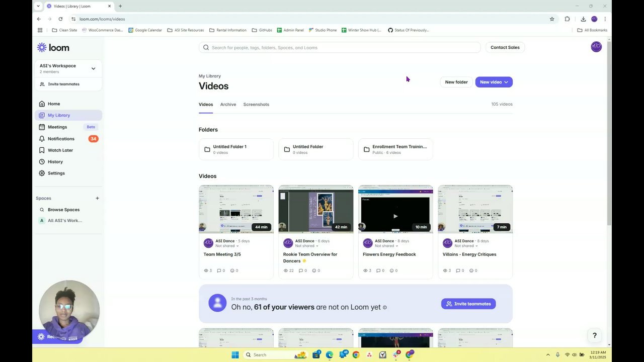Play the Flowers Energy Feedback video thumbnail
Image resolution: width=644 pixels, height=362 pixels.
395,209
